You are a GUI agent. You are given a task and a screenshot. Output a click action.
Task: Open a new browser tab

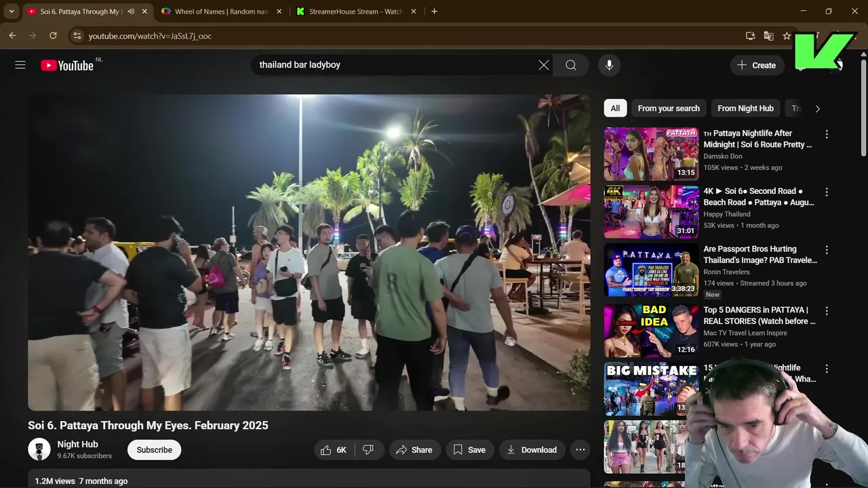tap(435, 12)
